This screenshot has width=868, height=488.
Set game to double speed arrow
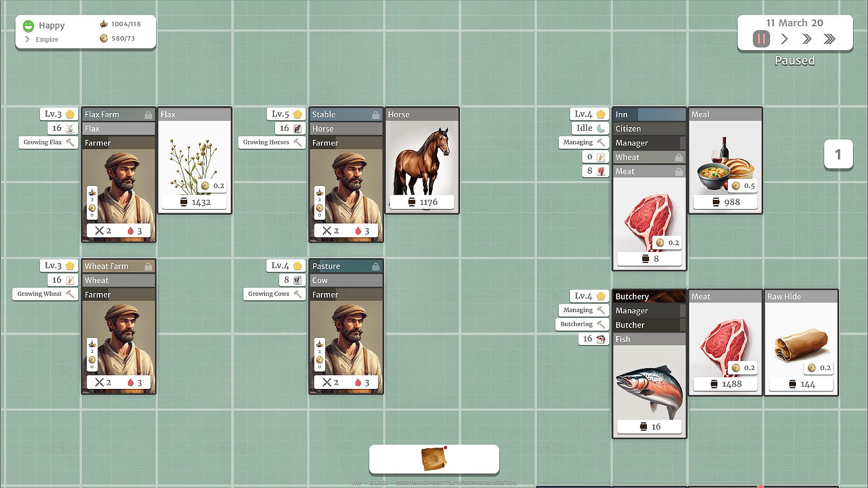tap(807, 39)
